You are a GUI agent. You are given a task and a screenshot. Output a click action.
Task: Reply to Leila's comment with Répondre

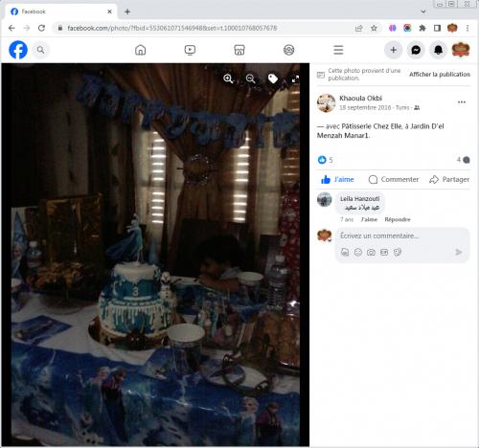(x=398, y=219)
